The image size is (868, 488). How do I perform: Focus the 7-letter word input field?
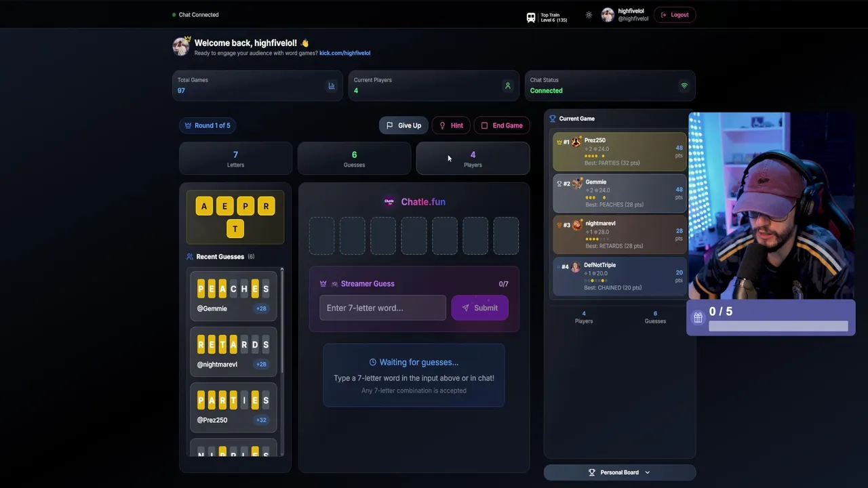coord(382,308)
